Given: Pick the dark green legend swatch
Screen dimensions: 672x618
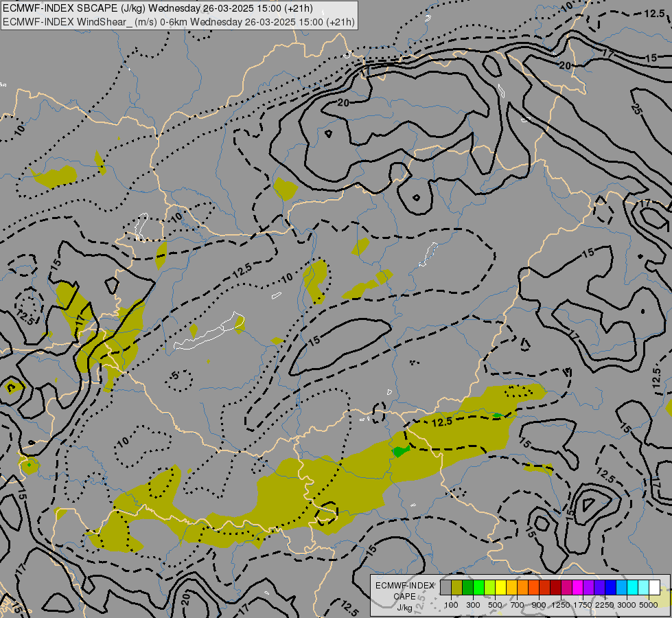Looking at the screenshot, I should (x=468, y=588).
